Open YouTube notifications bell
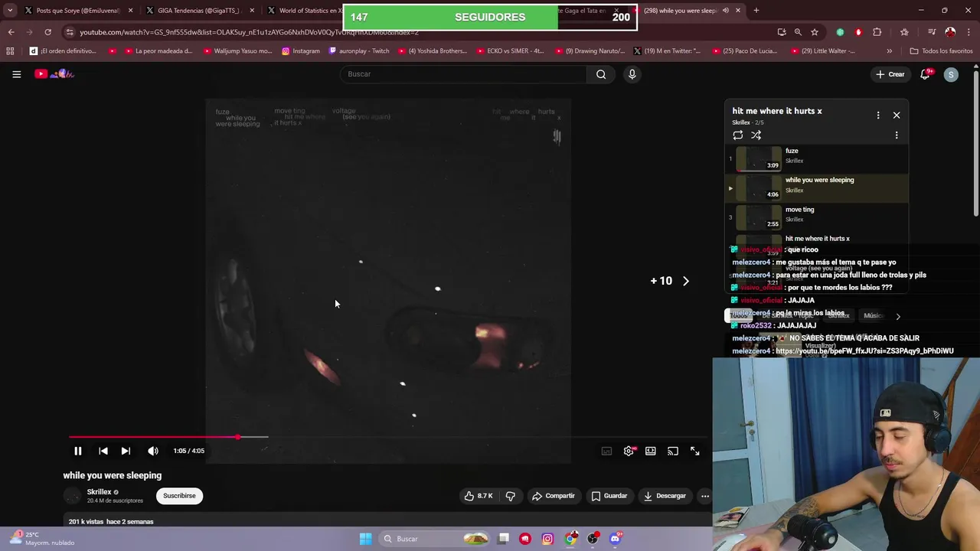Image resolution: width=980 pixels, height=551 pixels. tap(925, 74)
